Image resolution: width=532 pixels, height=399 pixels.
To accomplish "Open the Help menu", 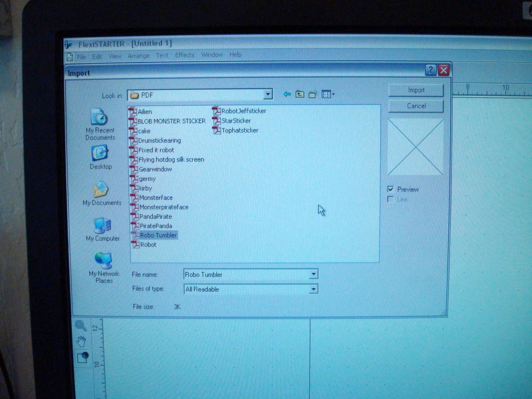I will pyautogui.click(x=235, y=55).
